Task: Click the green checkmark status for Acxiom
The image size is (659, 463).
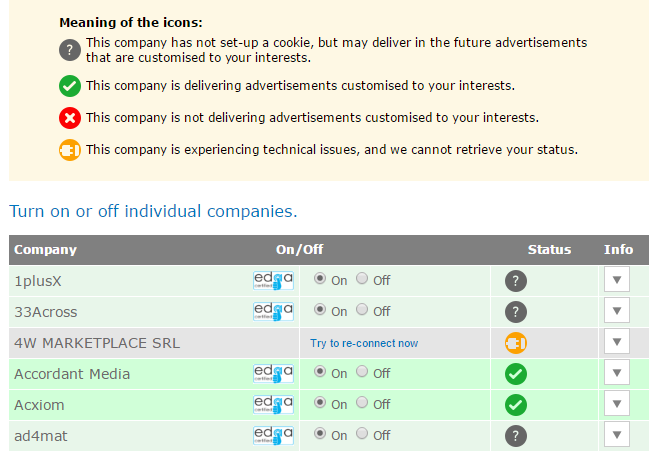Action: [516, 405]
